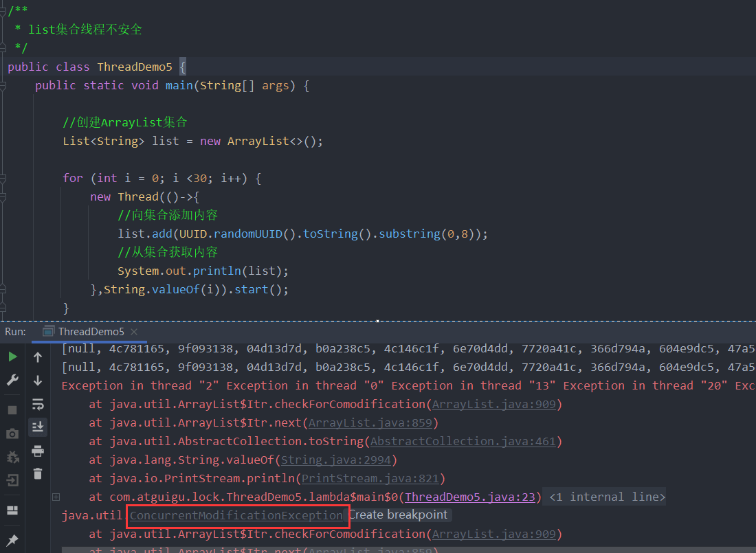Click 'substring' method call in code

coord(410,234)
